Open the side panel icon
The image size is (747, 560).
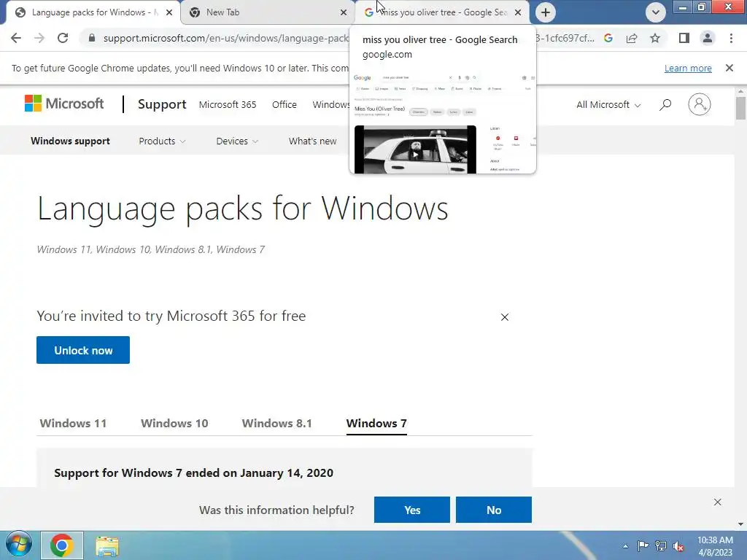[x=684, y=38]
